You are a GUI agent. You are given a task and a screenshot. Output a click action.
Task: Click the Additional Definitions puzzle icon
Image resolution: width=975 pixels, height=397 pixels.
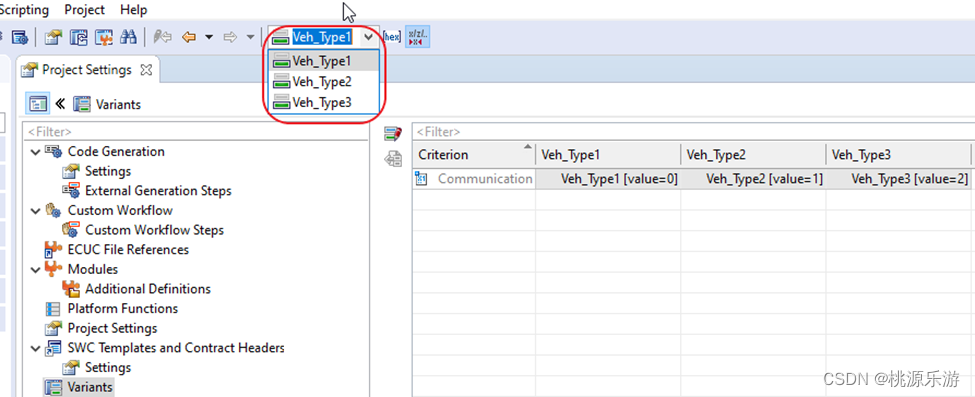pyautogui.click(x=71, y=289)
